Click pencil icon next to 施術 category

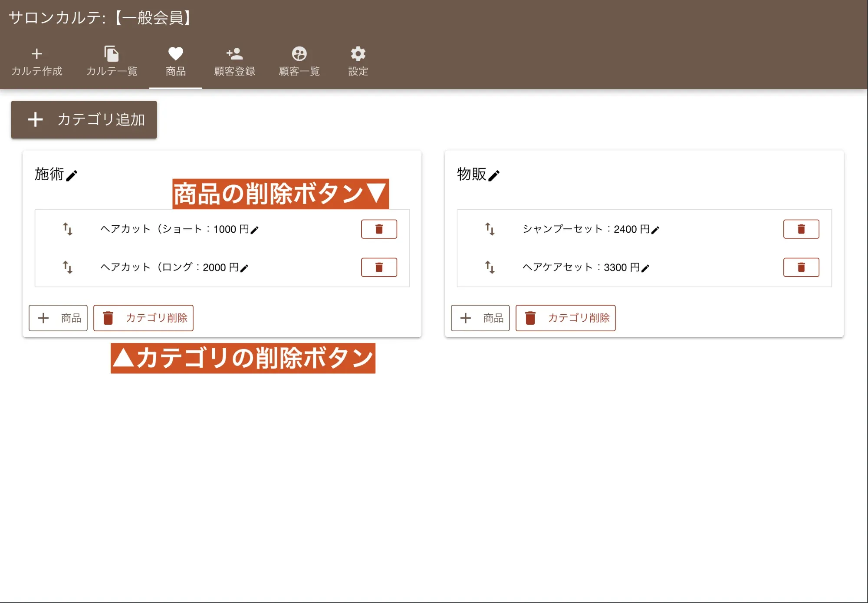(x=72, y=175)
